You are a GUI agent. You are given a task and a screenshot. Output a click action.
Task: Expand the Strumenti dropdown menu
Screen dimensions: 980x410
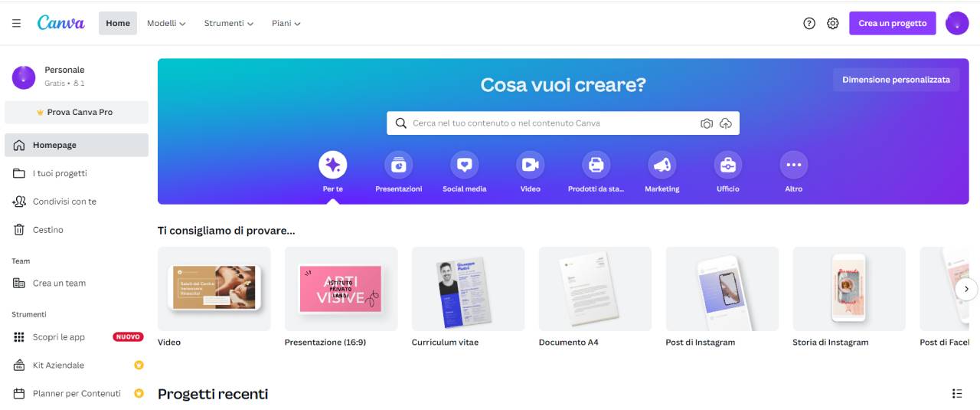228,24
